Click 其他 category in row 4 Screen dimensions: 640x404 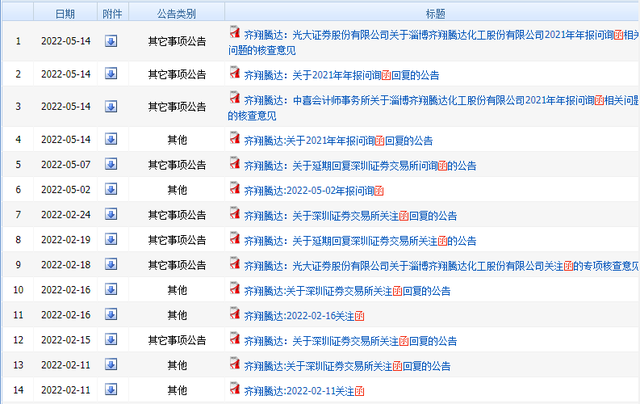coord(177,140)
